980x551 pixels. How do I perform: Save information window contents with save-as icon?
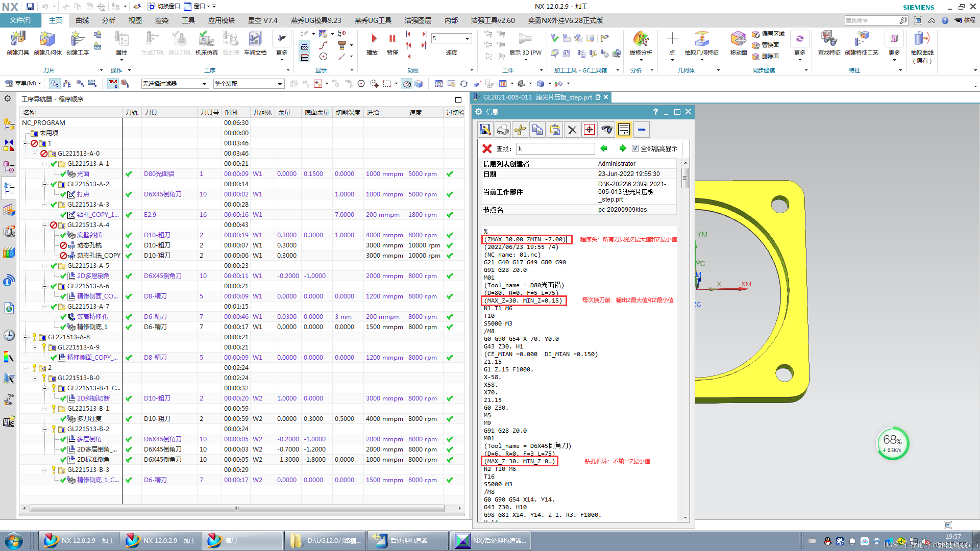click(x=485, y=130)
